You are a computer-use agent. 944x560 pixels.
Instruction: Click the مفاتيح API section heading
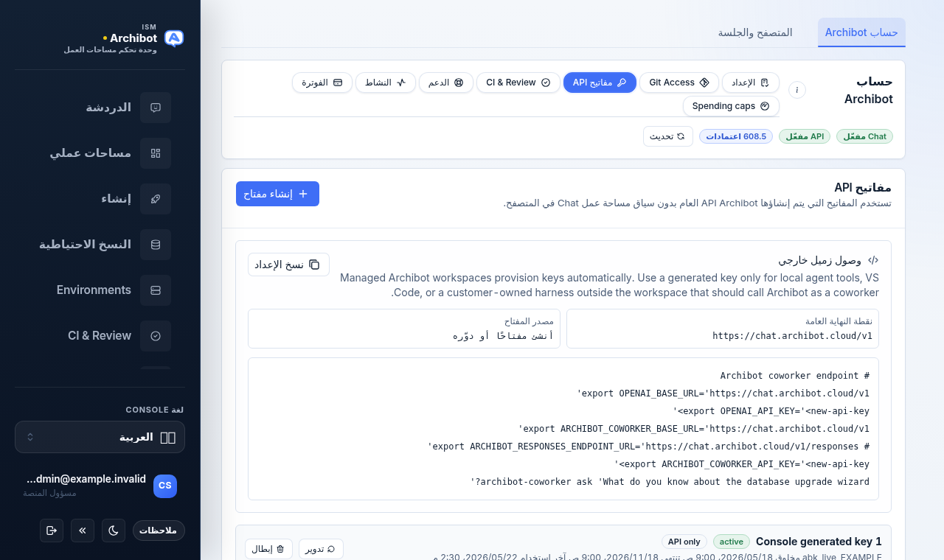[863, 187]
